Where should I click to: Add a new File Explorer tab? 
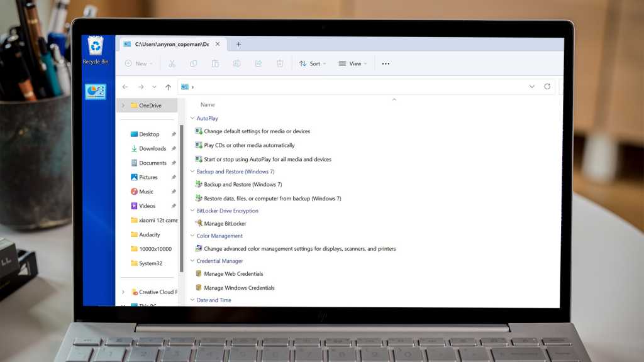[238, 44]
